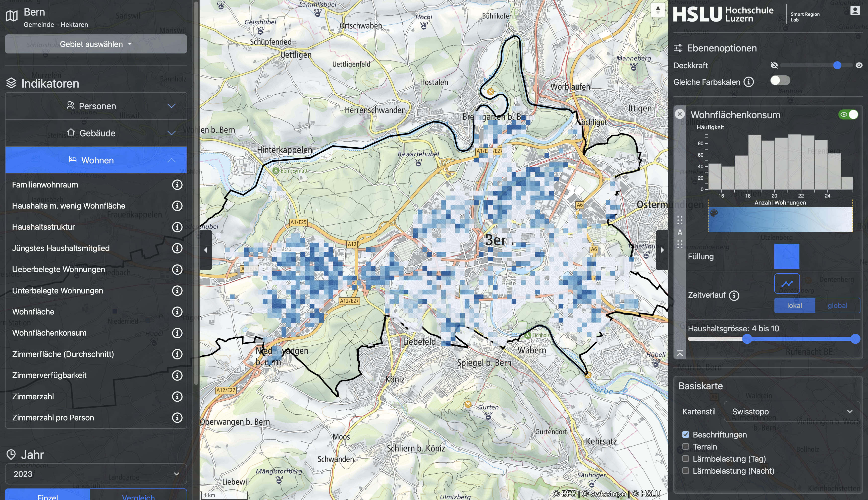Click the blue Füllung color swatch

coord(787,256)
